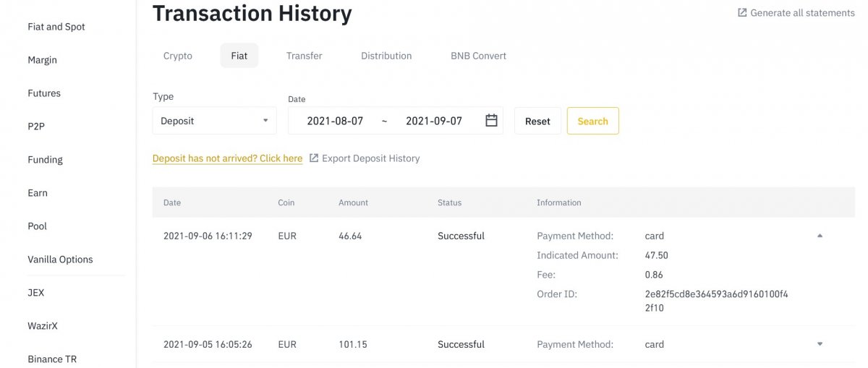
Task: Open the Transfer tab
Action: click(304, 56)
